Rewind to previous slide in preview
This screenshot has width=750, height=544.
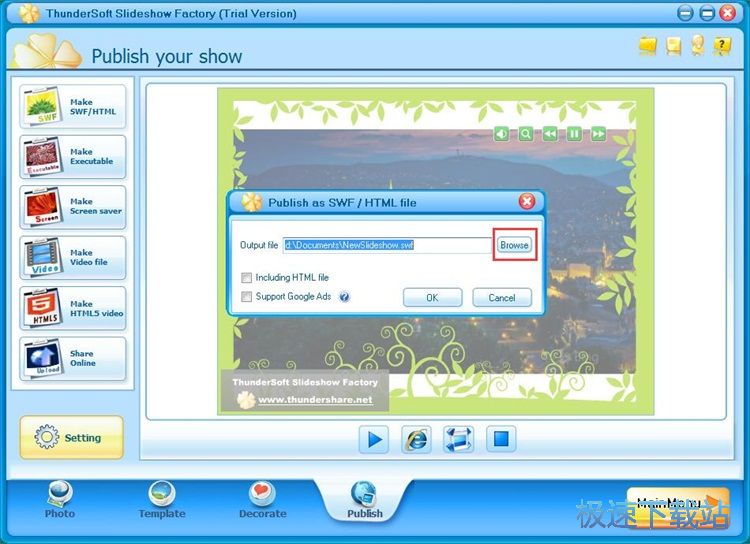click(550, 133)
